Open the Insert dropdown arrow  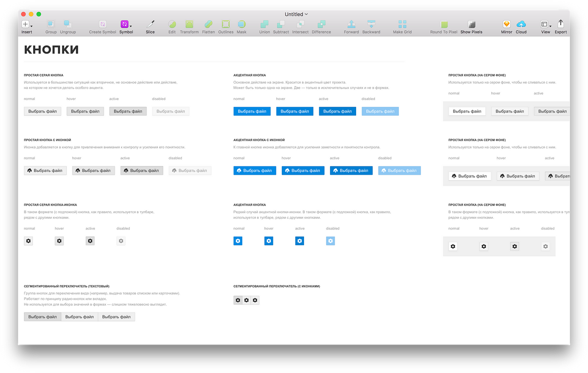(31, 26)
